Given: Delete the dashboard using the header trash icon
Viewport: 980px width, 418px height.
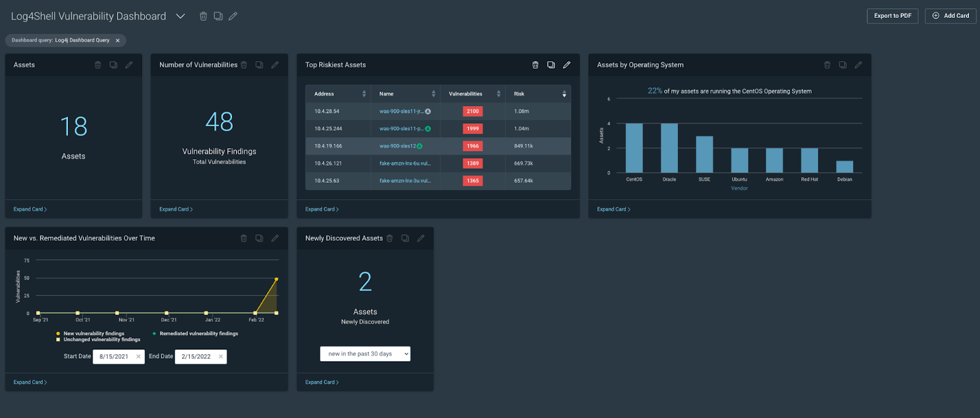Looking at the screenshot, I should click(x=203, y=16).
